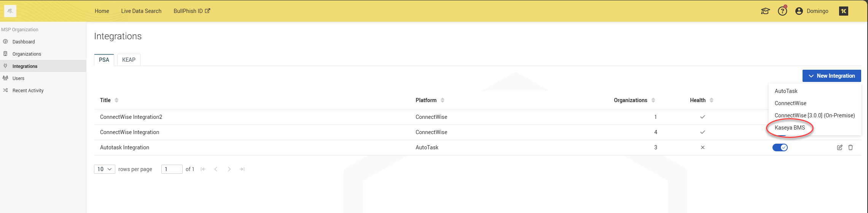
Task: Switch to the KEAP tab
Action: (x=129, y=60)
